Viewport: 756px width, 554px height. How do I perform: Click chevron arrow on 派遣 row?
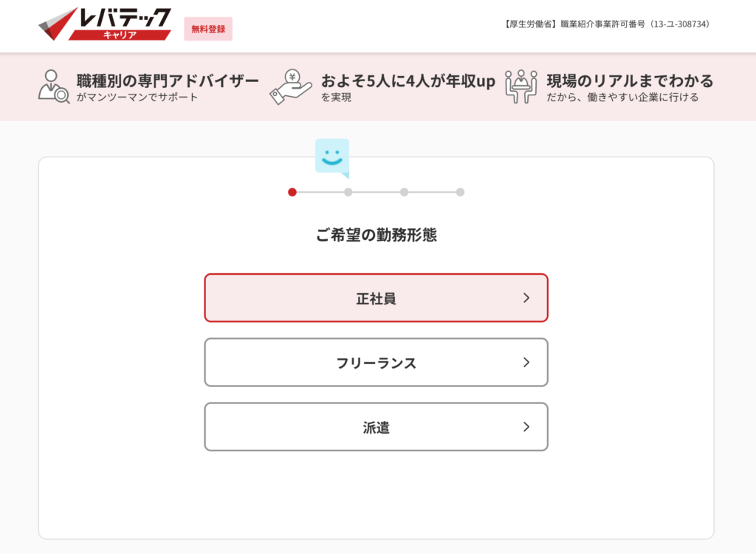[526, 427]
